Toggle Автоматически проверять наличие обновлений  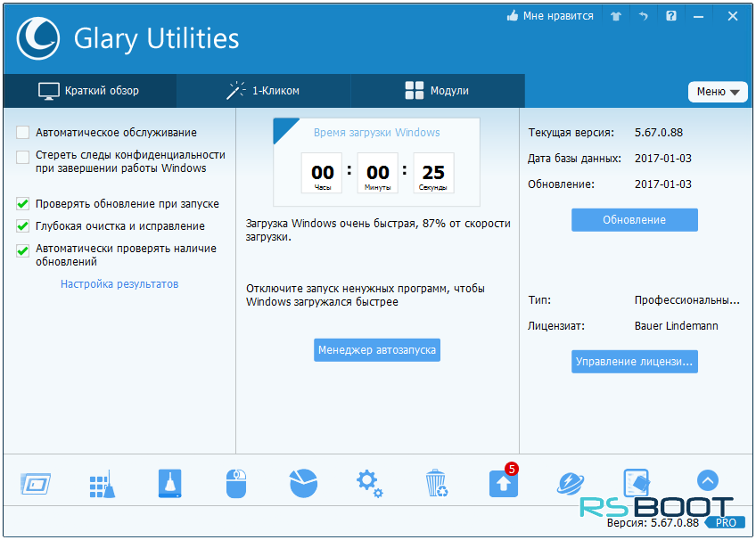pyautogui.click(x=22, y=251)
